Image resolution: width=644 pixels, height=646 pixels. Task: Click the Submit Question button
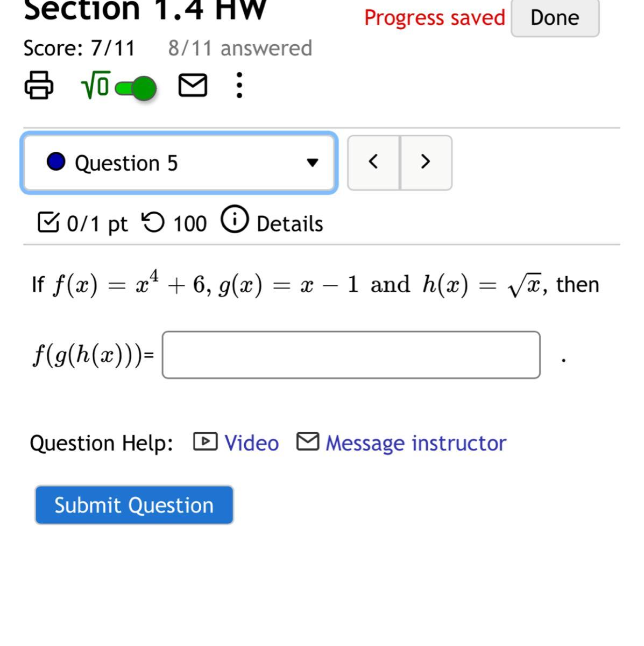coord(134,505)
